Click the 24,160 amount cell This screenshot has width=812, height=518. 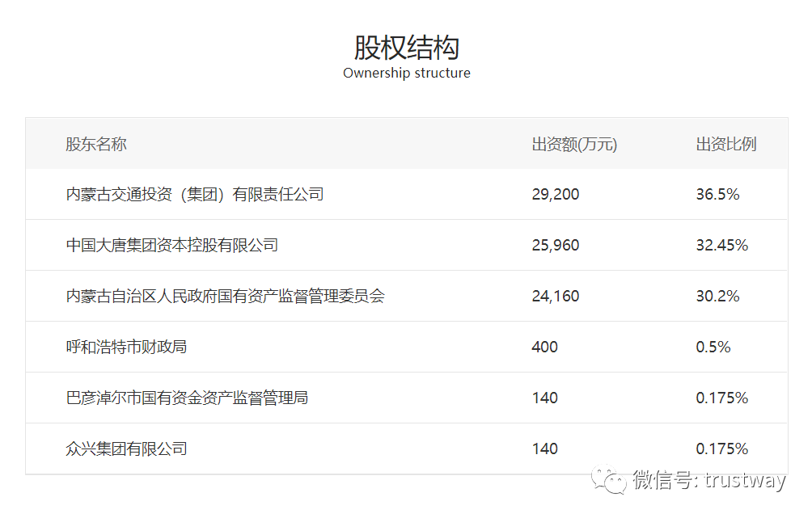click(555, 296)
